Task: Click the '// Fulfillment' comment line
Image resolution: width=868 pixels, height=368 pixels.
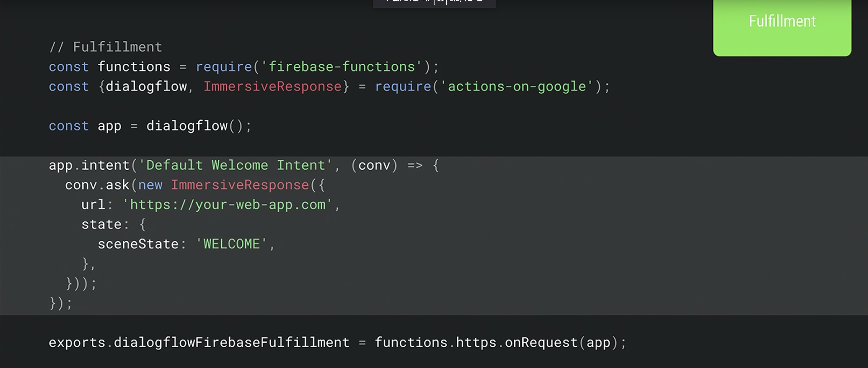Action: click(x=105, y=47)
